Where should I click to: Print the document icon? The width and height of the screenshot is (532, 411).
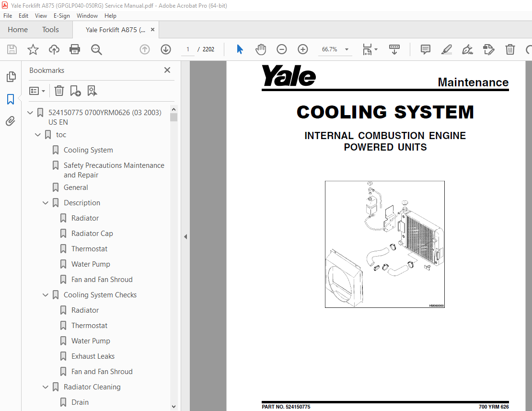pos(75,49)
